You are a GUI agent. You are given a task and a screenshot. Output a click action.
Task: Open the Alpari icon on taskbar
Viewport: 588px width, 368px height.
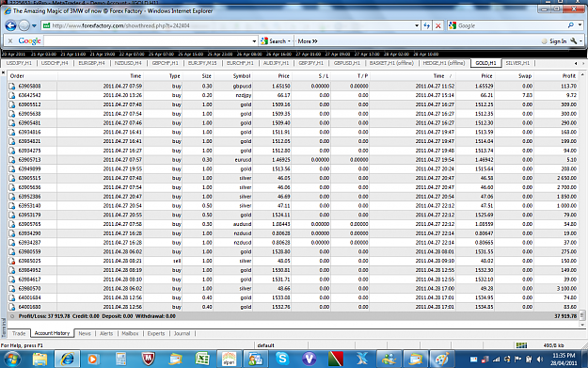pos(229,359)
